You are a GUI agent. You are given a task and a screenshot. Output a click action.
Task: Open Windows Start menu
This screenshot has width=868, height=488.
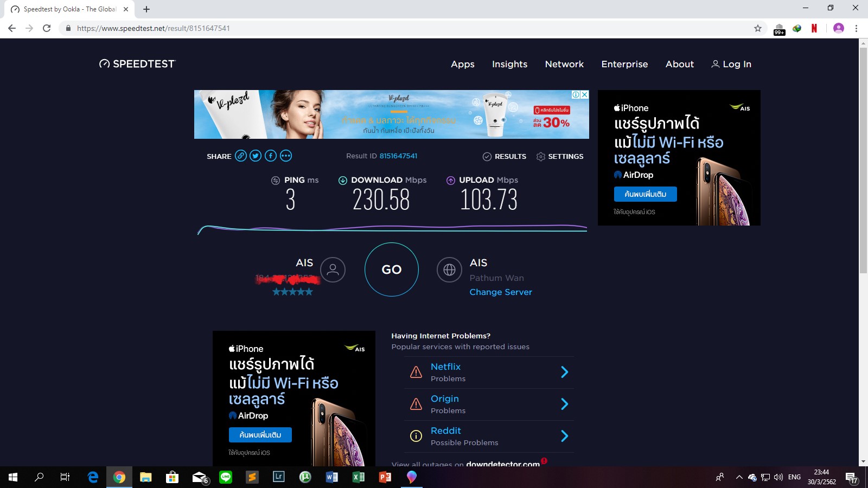pos(13,477)
